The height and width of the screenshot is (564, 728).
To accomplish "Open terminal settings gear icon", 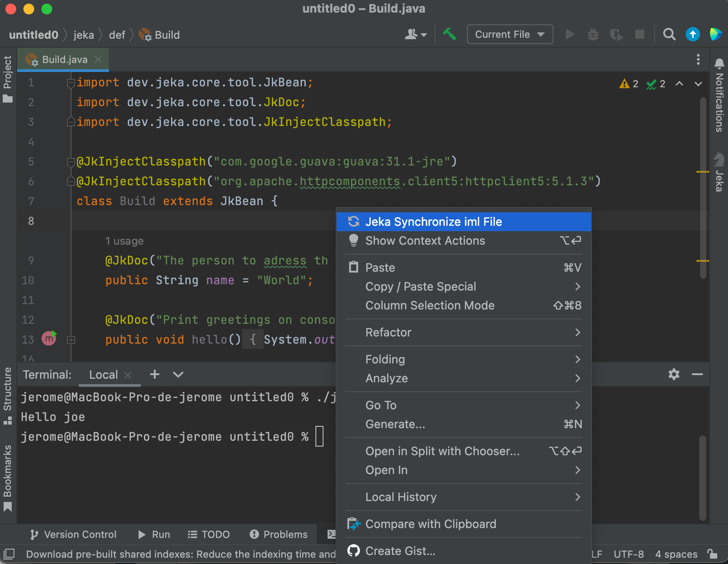I will 674,374.
